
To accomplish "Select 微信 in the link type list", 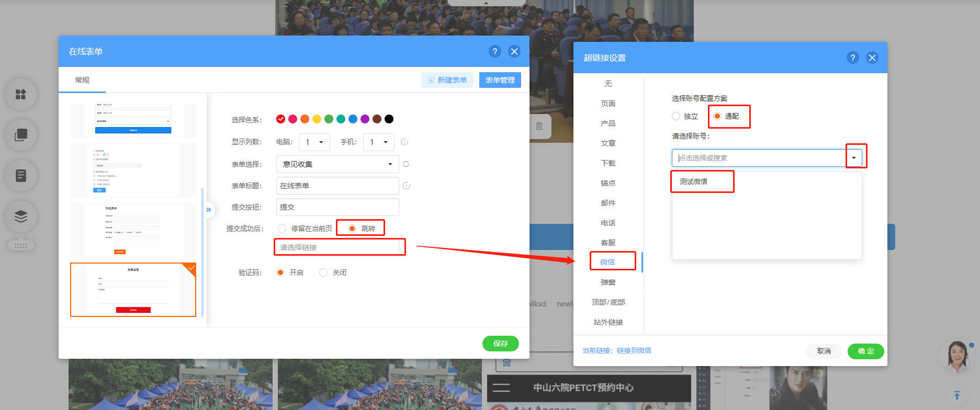I will pos(607,262).
